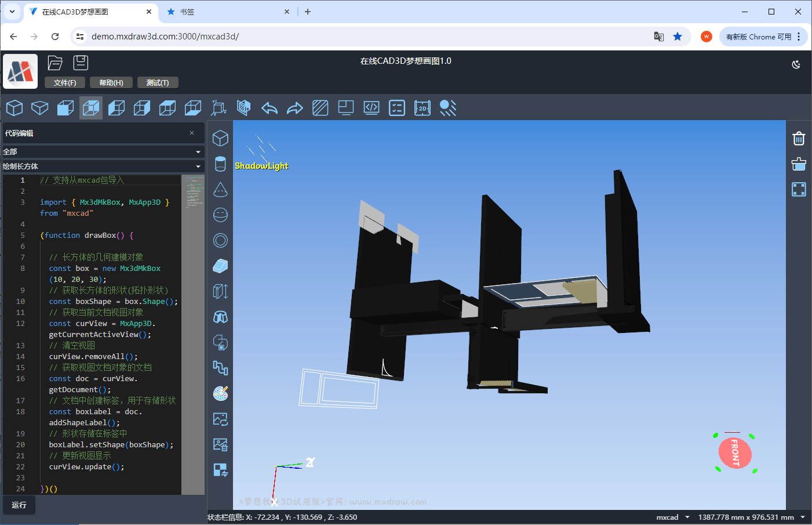Click the save disk icon
This screenshot has width=812, height=525.
81,63
